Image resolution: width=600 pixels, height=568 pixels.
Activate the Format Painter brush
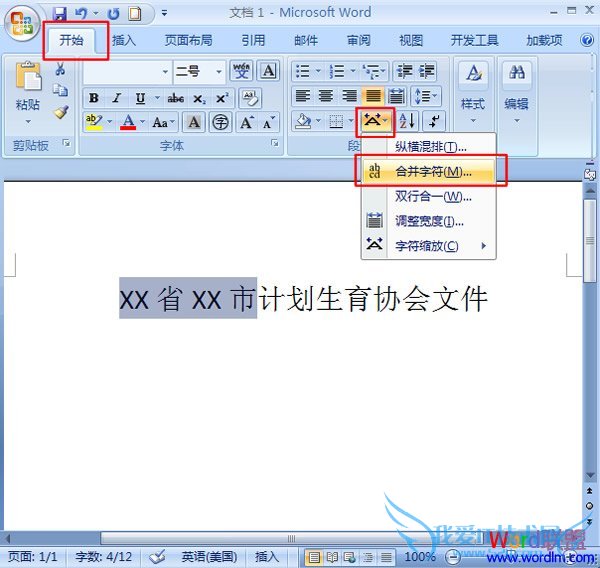(60, 112)
